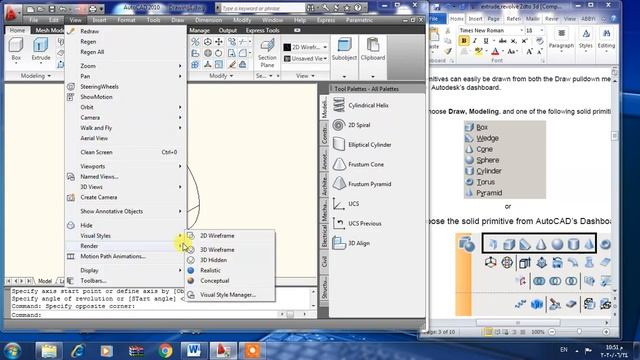The image size is (640, 360).
Task: Choose Frustum Pyramid from tool palette
Action: click(x=362, y=184)
